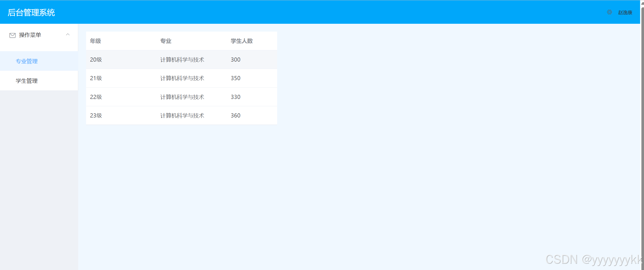
Task: Click the 专业 column header
Action: point(166,41)
